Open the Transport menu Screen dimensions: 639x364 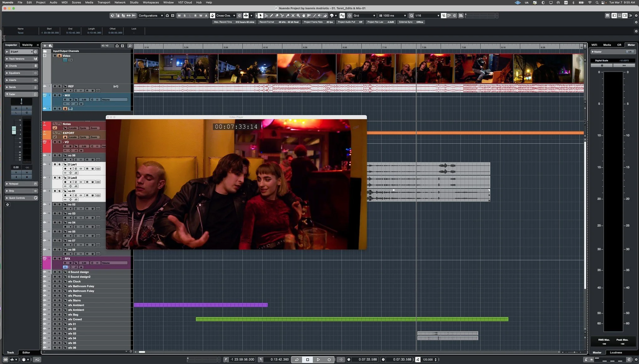(x=104, y=2)
